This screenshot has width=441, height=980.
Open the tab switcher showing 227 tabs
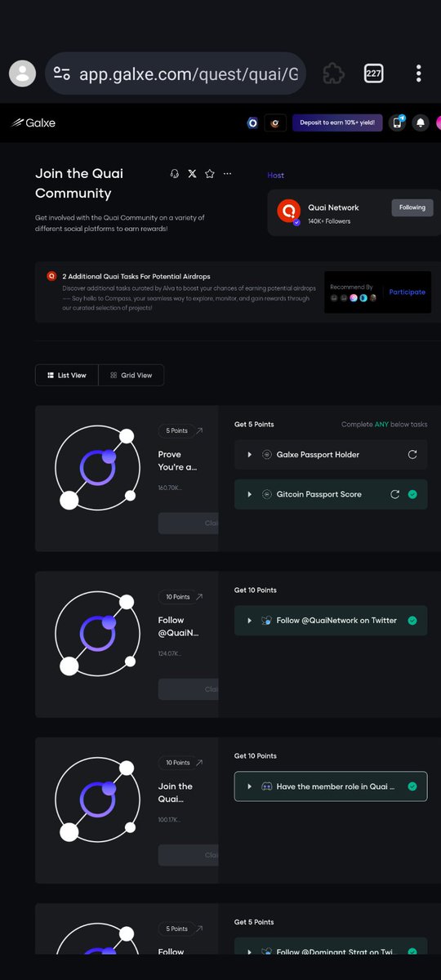[x=373, y=73]
